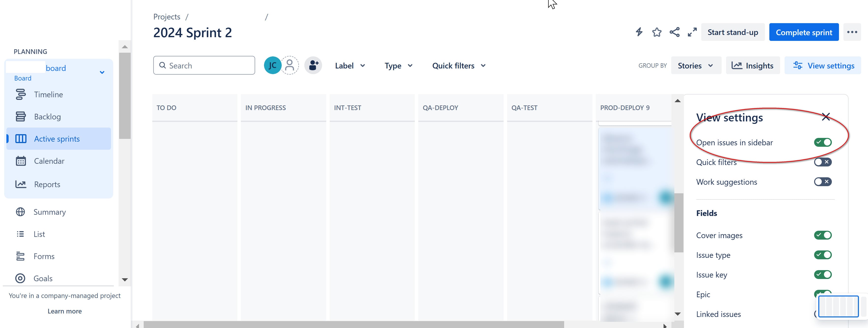Toggle Cover images field off
Viewport: 868px width, 328px height.
pos(822,235)
